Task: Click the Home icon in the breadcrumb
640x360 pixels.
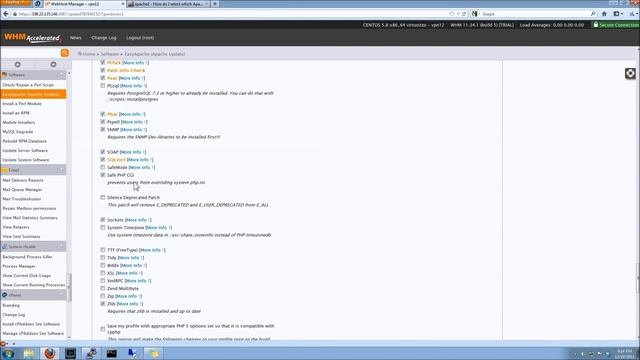Action: pos(80,54)
